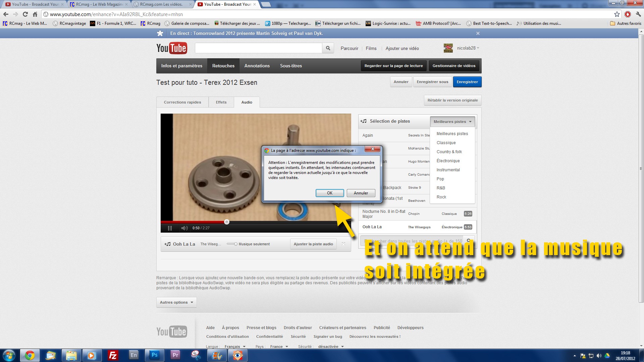Select Instrumental in the genre list

tap(448, 170)
